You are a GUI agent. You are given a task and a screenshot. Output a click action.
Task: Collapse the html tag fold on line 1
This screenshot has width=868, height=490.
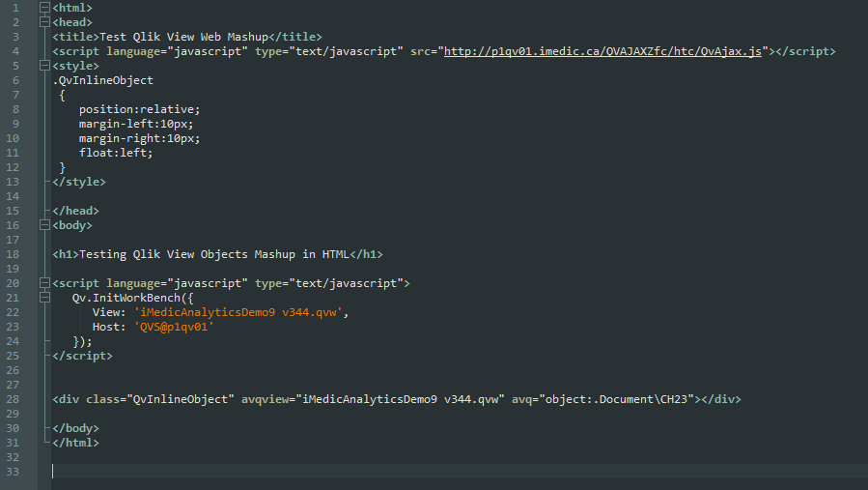point(44,8)
